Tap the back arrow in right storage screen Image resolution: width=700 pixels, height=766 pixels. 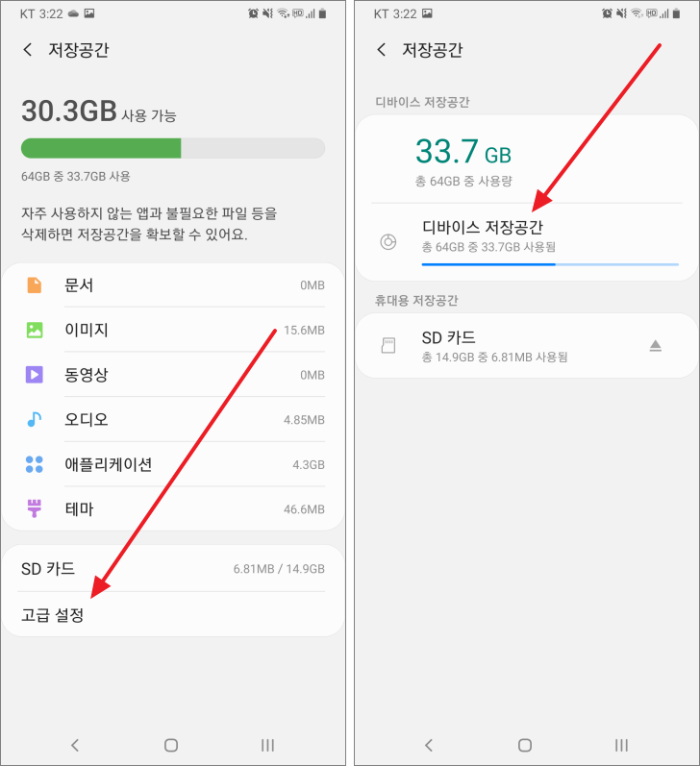[382, 49]
